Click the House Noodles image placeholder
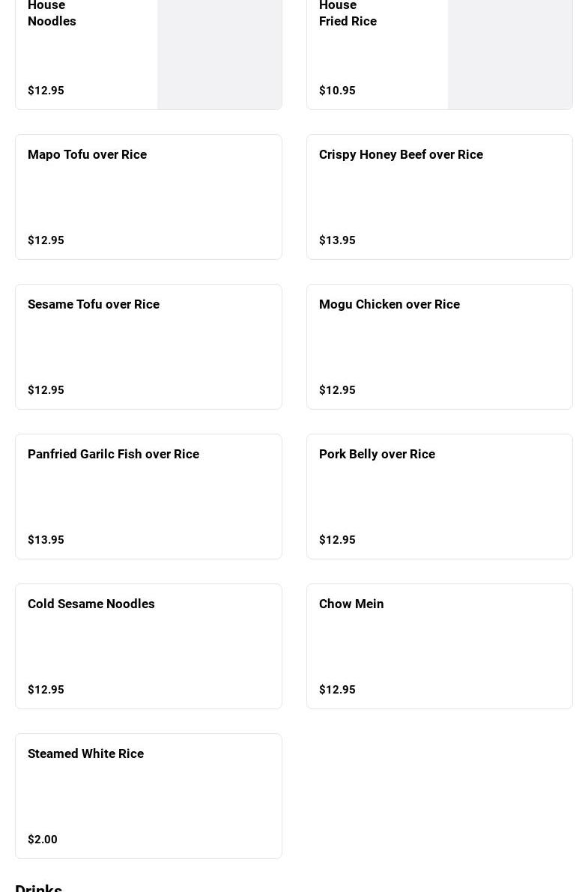The image size is (588, 892). [x=219, y=52]
